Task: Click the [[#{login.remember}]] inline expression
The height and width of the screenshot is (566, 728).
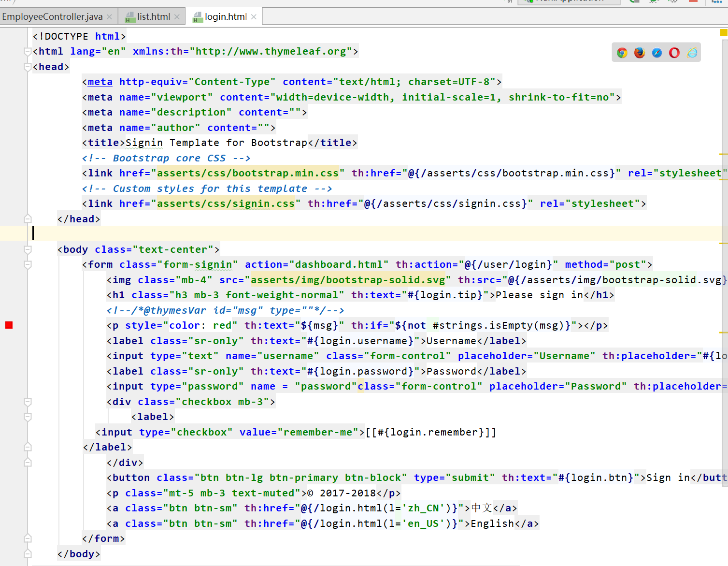Action: tap(431, 432)
